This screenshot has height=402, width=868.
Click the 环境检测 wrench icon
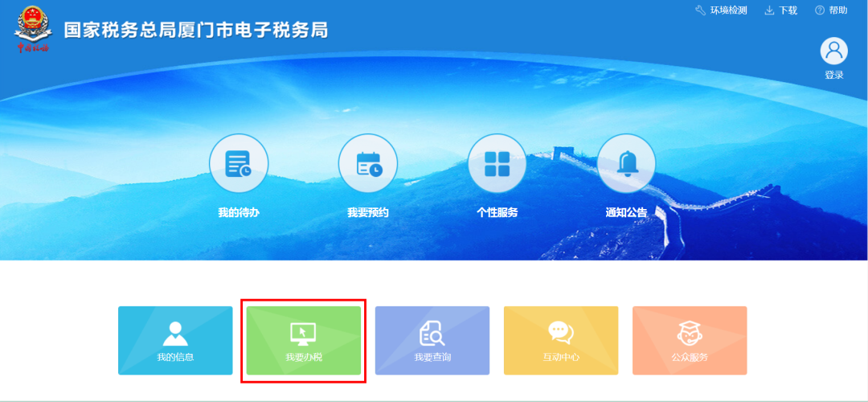(700, 10)
